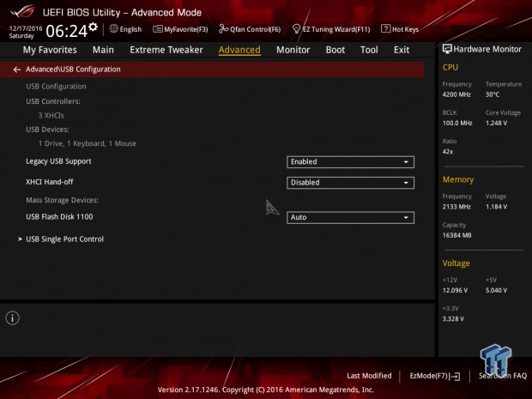The width and height of the screenshot is (532, 399).
Task: Click the BCLK value 100.0 MHz
Action: click(x=457, y=124)
